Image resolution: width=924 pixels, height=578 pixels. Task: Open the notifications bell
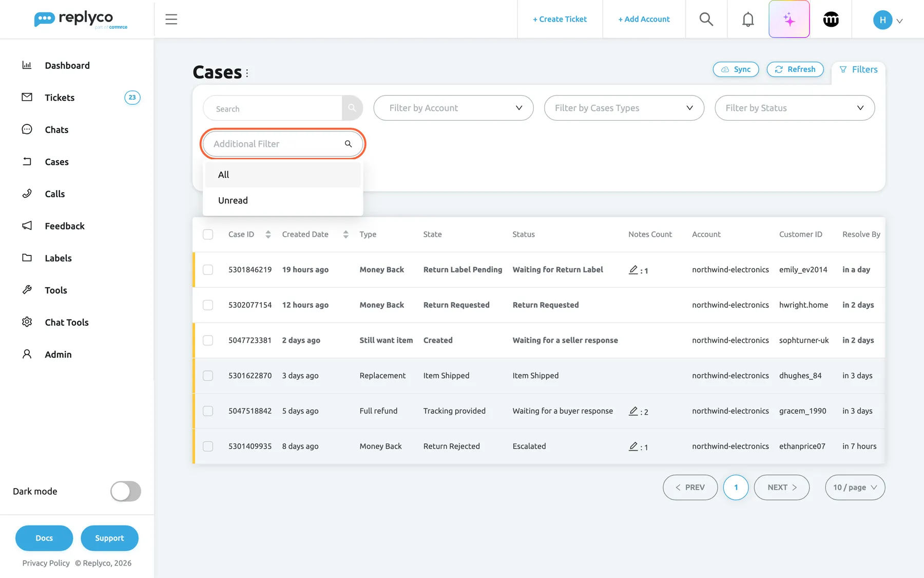pyautogui.click(x=748, y=20)
